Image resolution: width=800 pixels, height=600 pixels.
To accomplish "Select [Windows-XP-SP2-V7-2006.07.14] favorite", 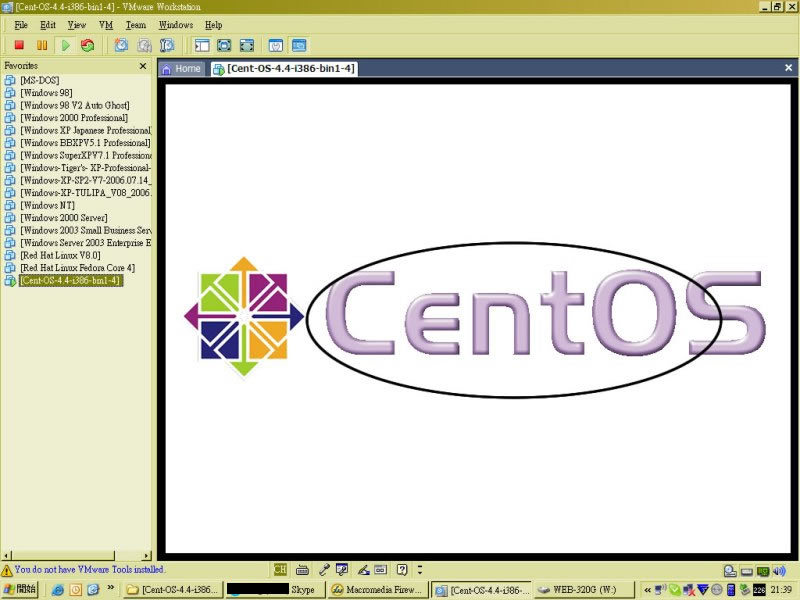I will [x=78, y=180].
